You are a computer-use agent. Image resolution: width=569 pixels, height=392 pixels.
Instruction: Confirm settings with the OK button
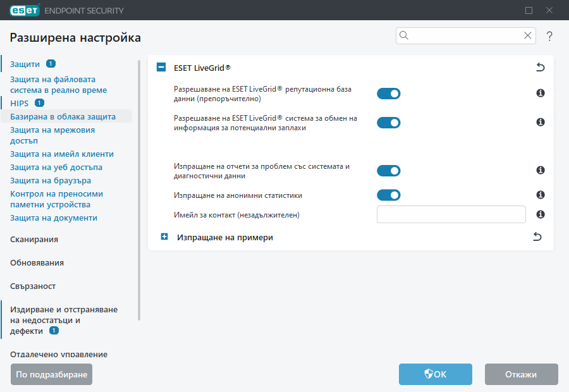435,374
